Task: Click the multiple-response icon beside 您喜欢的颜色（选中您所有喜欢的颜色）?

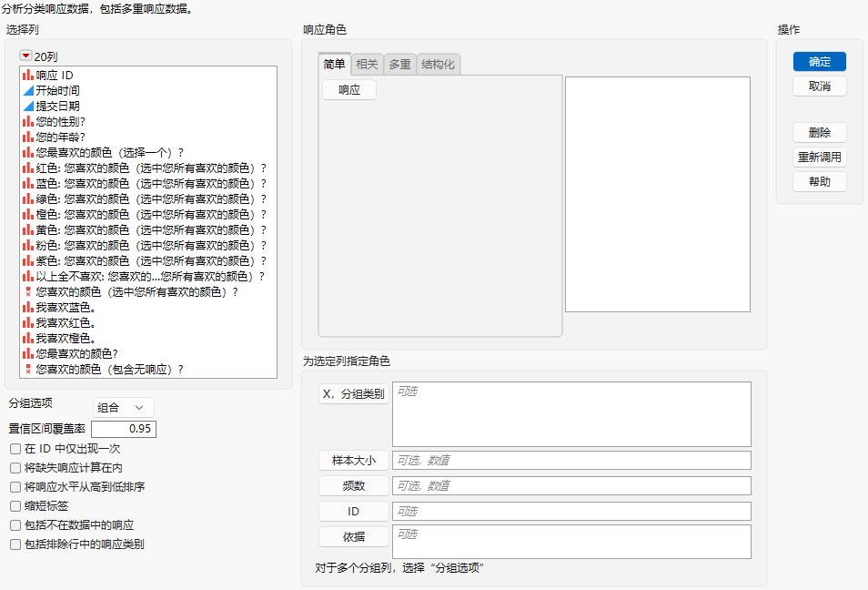Action: [28, 292]
